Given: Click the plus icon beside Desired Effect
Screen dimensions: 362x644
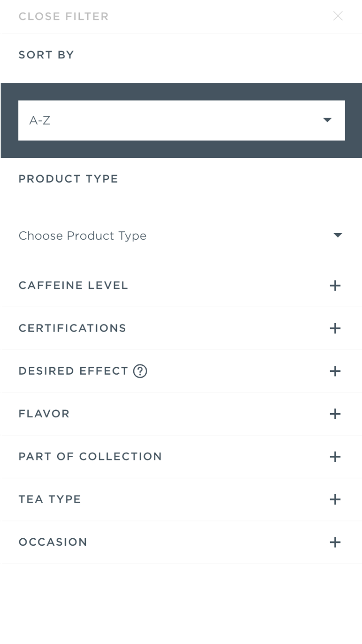Looking at the screenshot, I should (x=335, y=371).
